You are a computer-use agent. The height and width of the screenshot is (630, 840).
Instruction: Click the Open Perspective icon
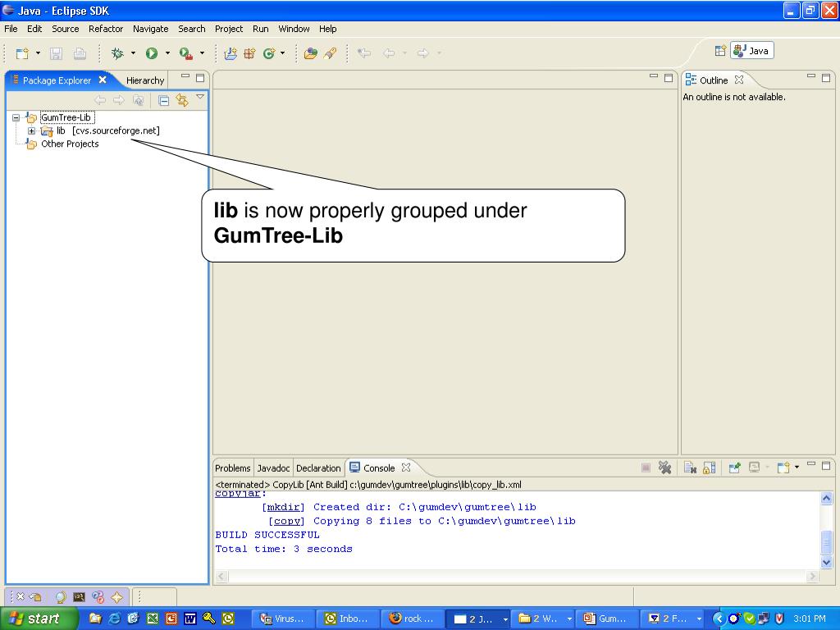click(720, 51)
